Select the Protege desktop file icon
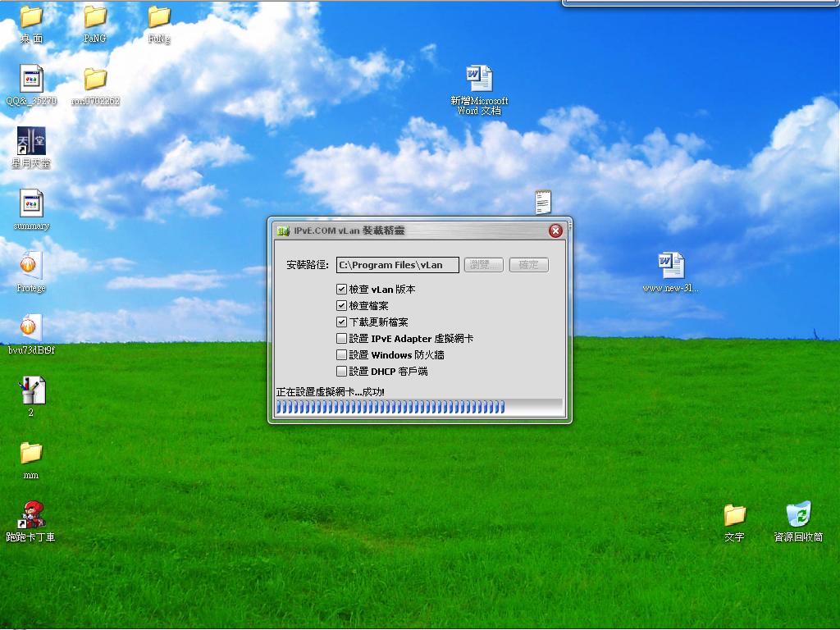Viewport: 840px width, 630px height. click(31, 266)
